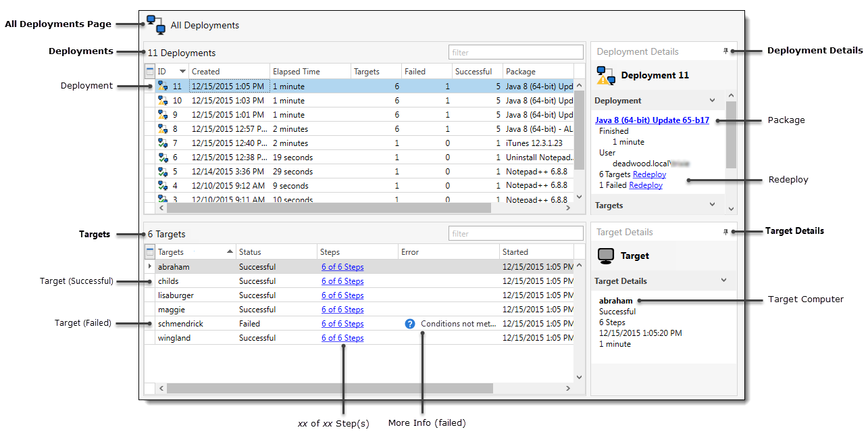Expand the Targets section in Deployment Details
868x436 pixels.
click(712, 205)
